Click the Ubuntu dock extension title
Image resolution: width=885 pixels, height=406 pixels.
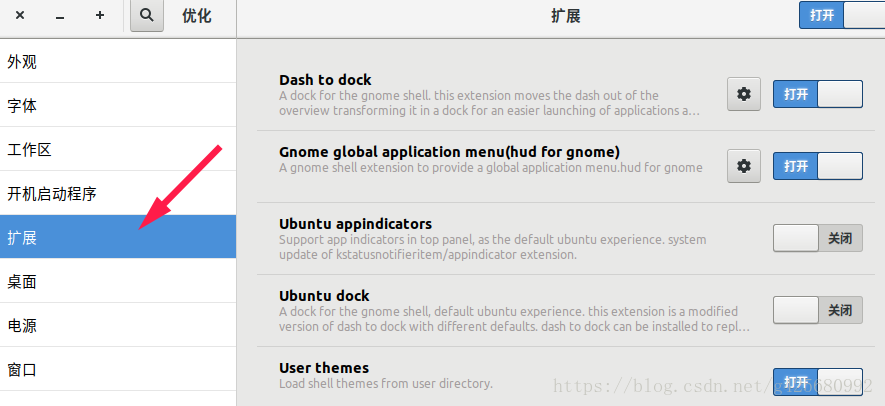click(324, 296)
